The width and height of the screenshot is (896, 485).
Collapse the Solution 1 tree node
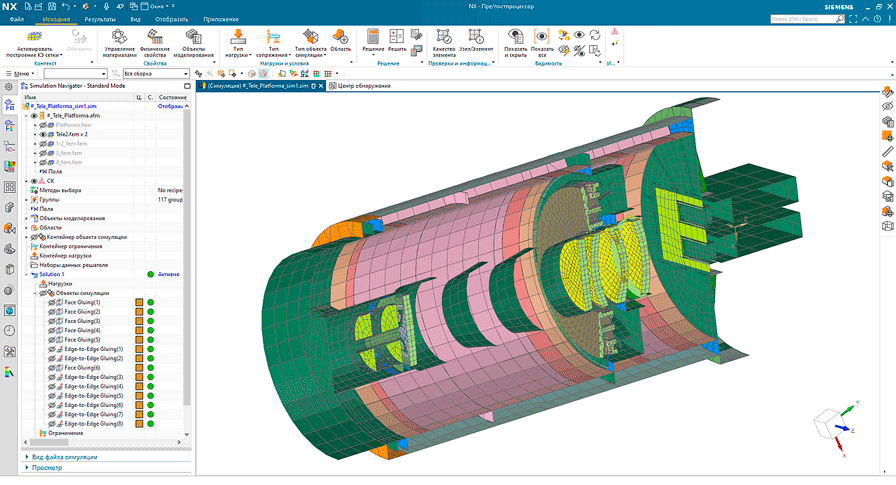pyautogui.click(x=26, y=275)
